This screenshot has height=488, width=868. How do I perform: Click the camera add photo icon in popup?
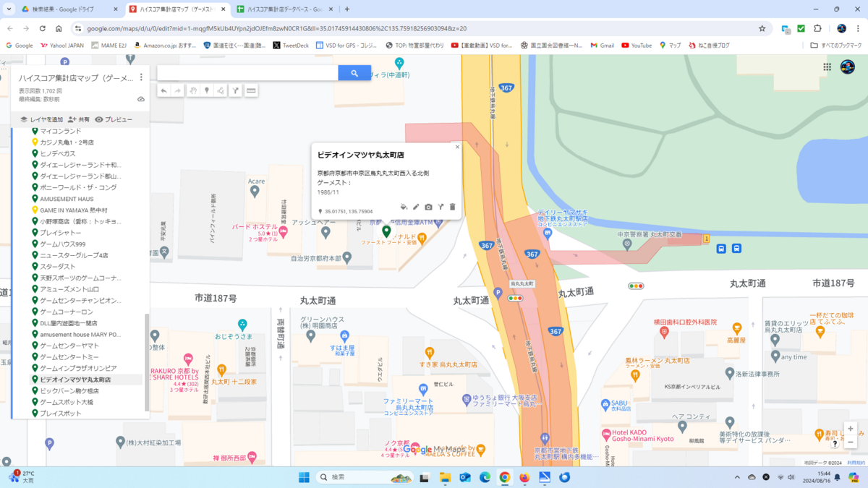pyautogui.click(x=428, y=207)
